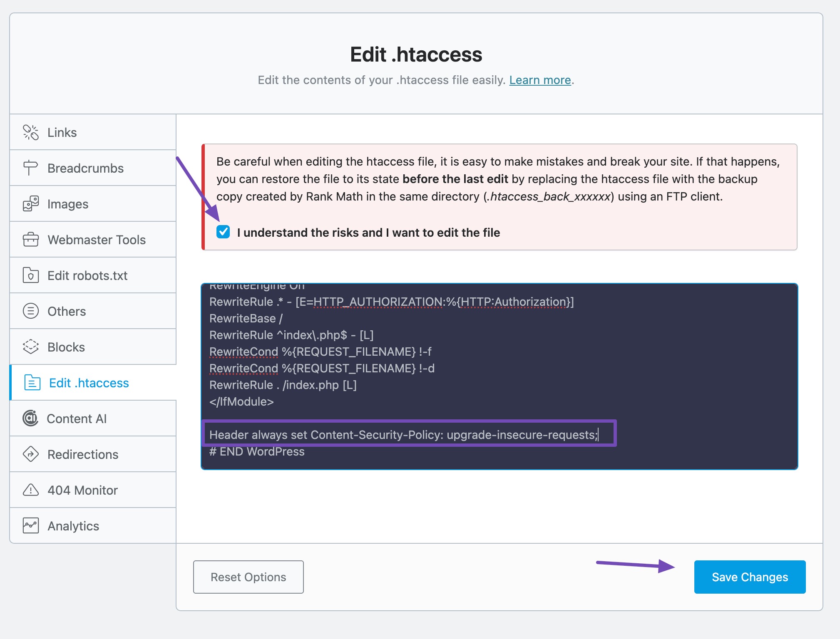
Task: Open Analytics via its chart icon
Action: [30, 525]
